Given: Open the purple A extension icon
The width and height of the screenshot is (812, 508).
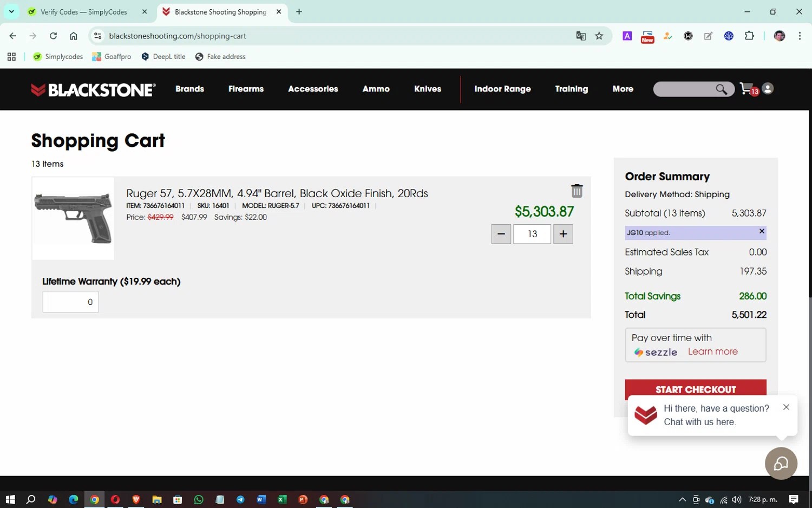Looking at the screenshot, I should (627, 36).
